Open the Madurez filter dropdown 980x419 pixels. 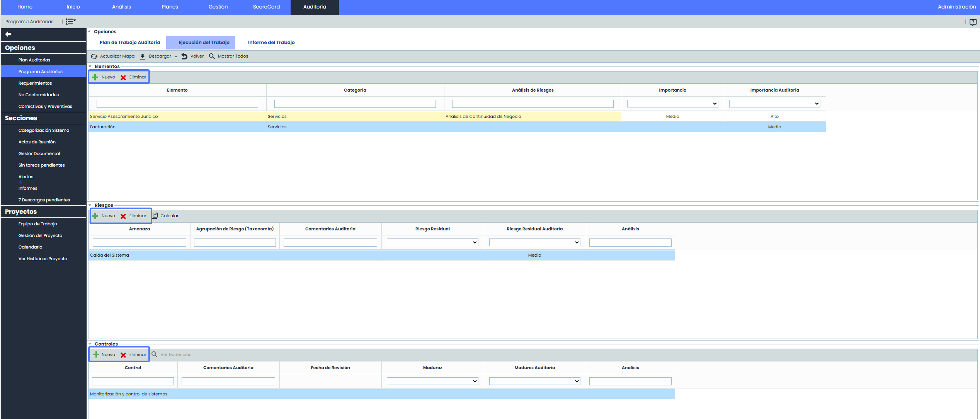[432, 381]
